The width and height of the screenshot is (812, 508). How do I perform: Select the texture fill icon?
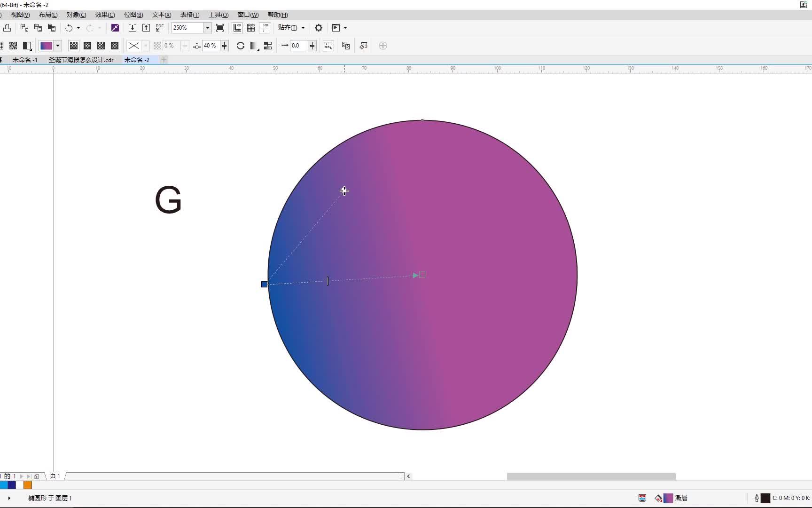pyautogui.click(x=13, y=46)
